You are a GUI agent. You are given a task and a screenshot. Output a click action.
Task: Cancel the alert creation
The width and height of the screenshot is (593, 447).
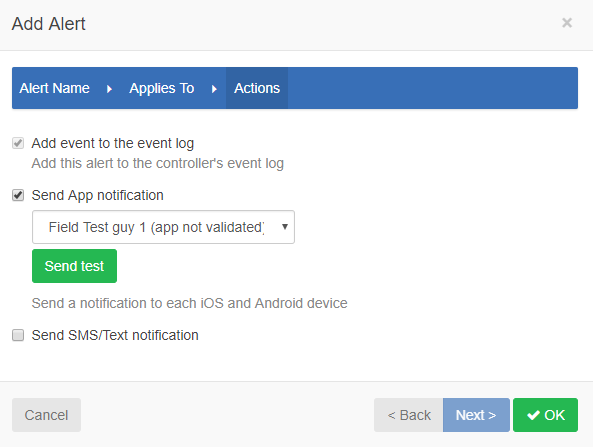tap(47, 415)
